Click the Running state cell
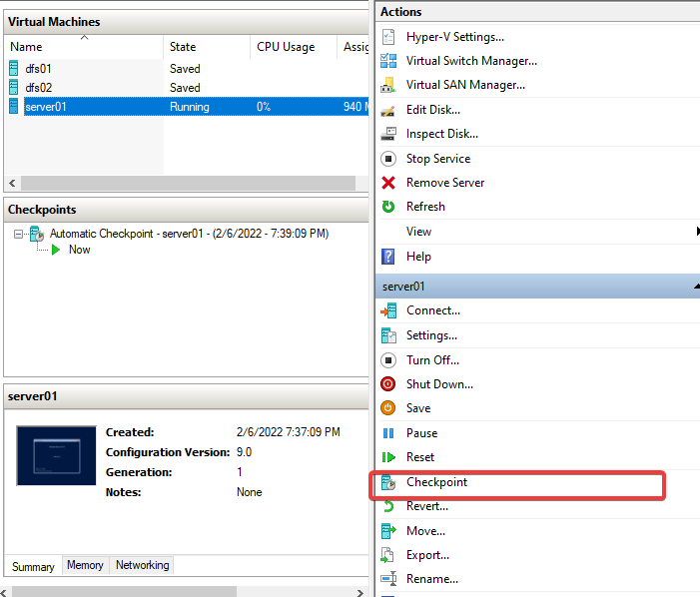 (190, 107)
